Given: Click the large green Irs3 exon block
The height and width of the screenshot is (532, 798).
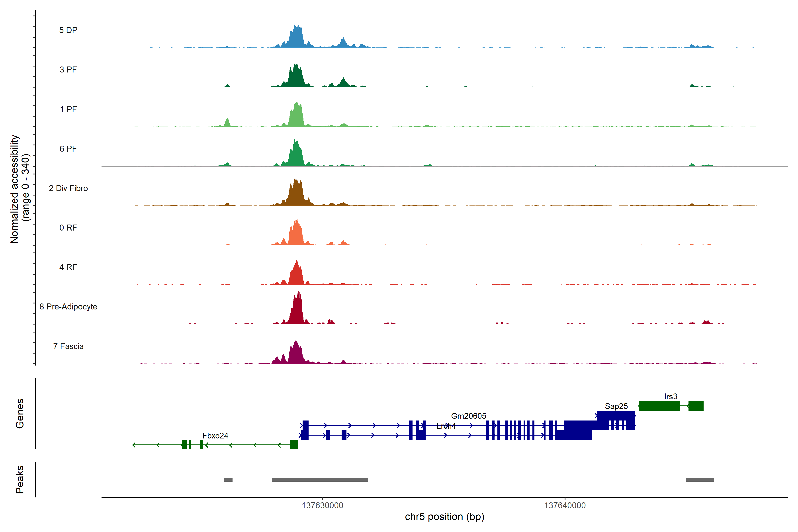Looking at the screenshot, I should point(659,406).
